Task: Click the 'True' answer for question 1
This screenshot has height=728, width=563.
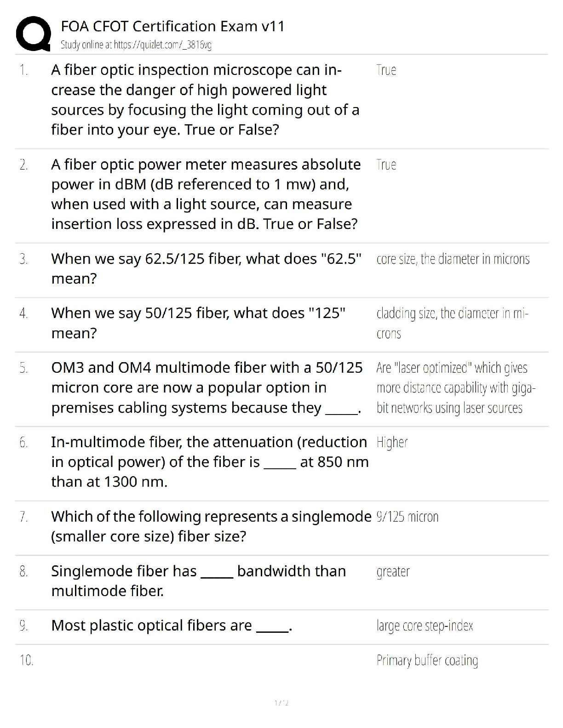Action: coord(386,70)
